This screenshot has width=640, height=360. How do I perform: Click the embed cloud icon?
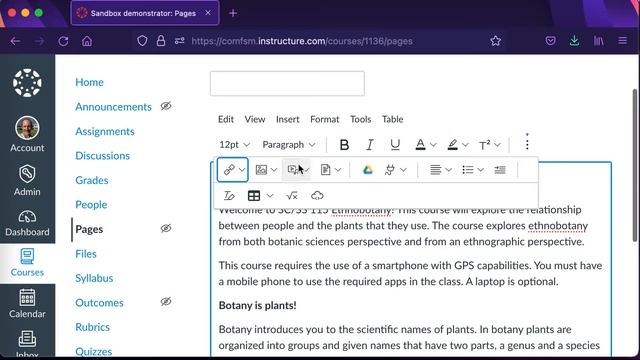click(x=317, y=196)
